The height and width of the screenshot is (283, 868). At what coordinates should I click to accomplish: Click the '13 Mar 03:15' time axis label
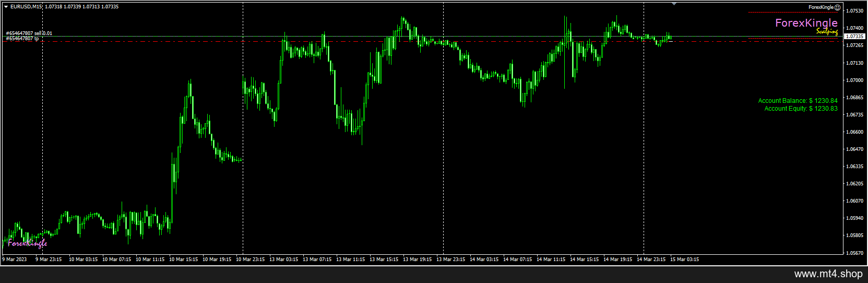[284, 260]
